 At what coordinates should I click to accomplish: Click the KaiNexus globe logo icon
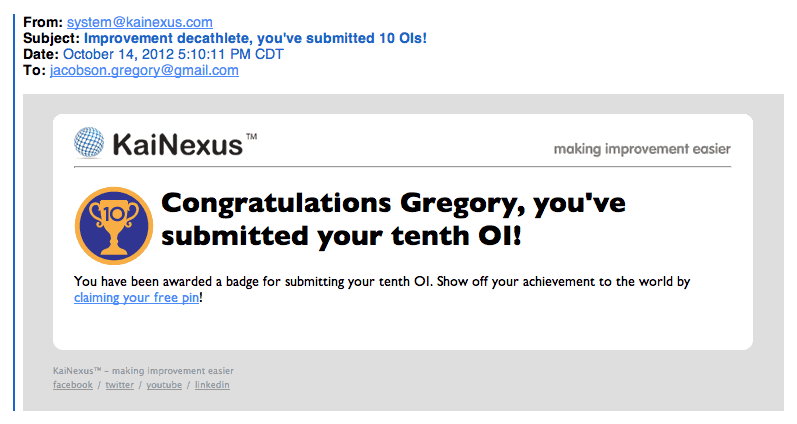coord(89,143)
